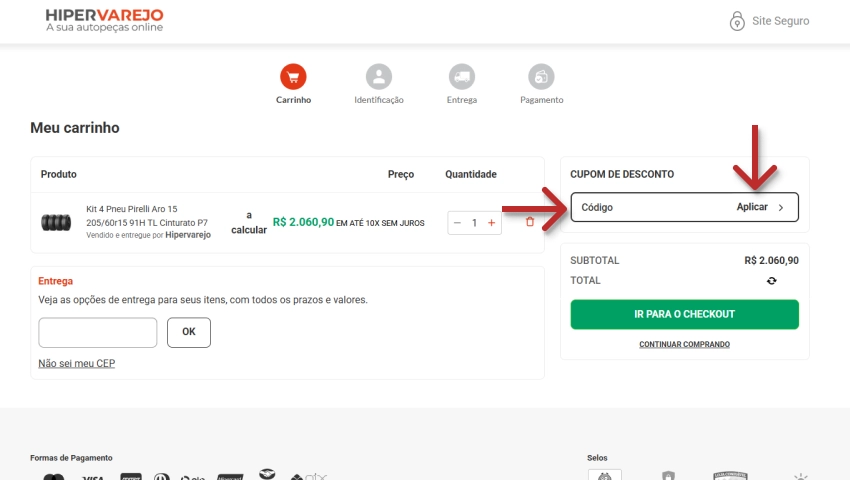
Task: Click the Pix payment icon
Action: (x=309, y=477)
